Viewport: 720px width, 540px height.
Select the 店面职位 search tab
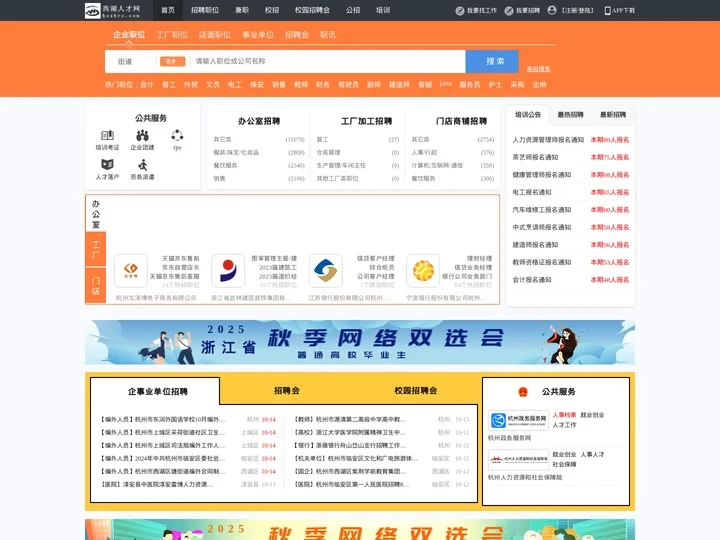(215, 34)
